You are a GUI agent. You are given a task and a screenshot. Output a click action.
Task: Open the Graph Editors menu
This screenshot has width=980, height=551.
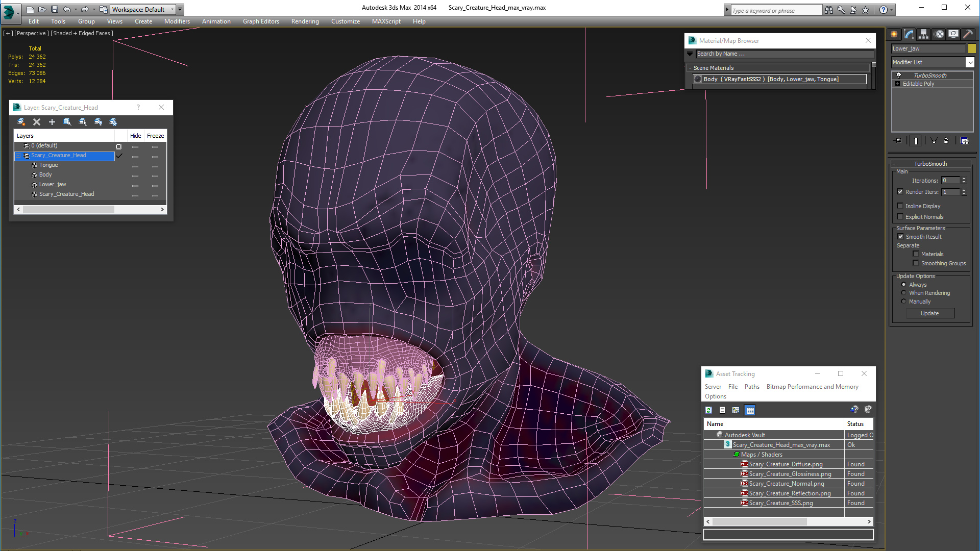[x=261, y=21]
